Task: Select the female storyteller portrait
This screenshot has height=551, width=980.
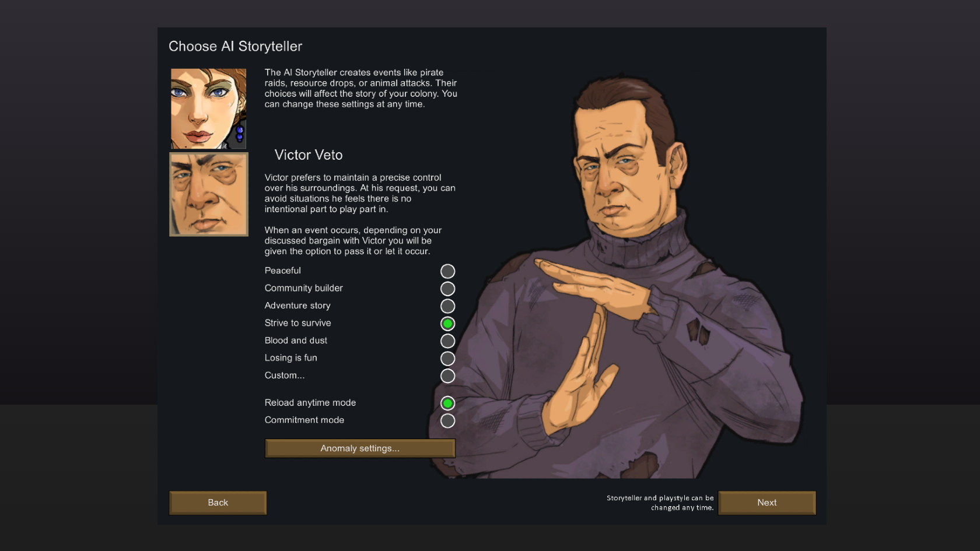Action: [208, 108]
